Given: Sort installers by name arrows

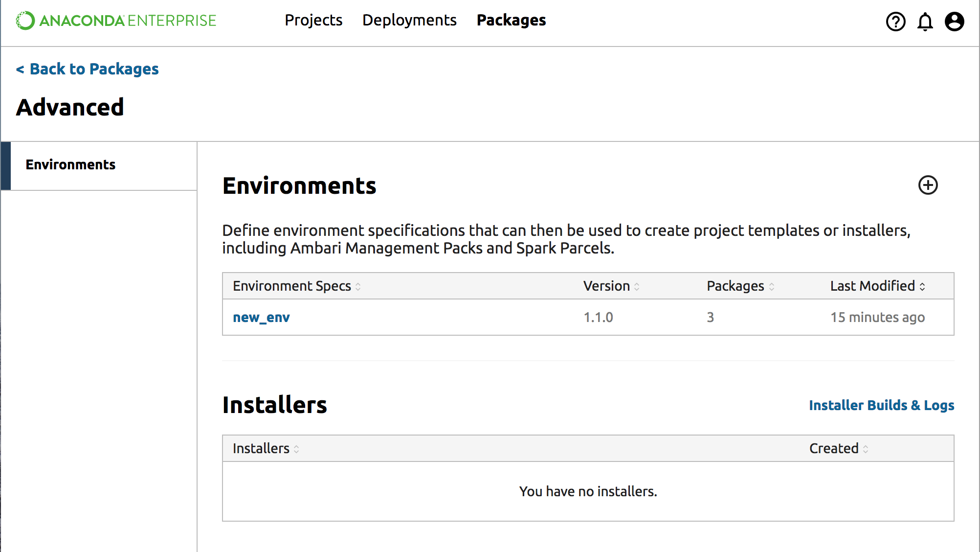Looking at the screenshot, I should (x=296, y=449).
